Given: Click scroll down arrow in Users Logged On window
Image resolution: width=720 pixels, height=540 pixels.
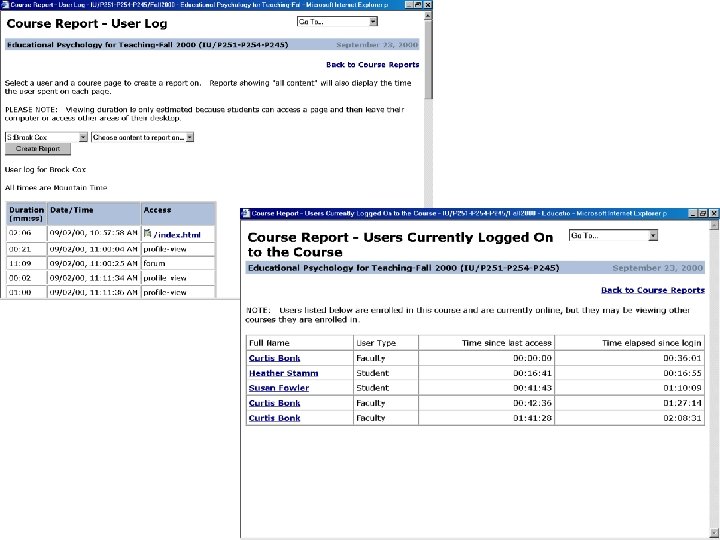Looking at the screenshot, I should tap(714, 533).
